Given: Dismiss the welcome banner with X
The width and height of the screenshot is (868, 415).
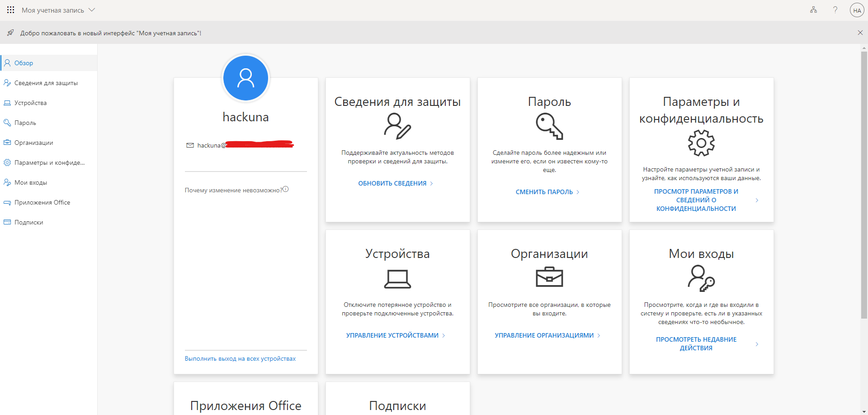Looking at the screenshot, I should (860, 33).
